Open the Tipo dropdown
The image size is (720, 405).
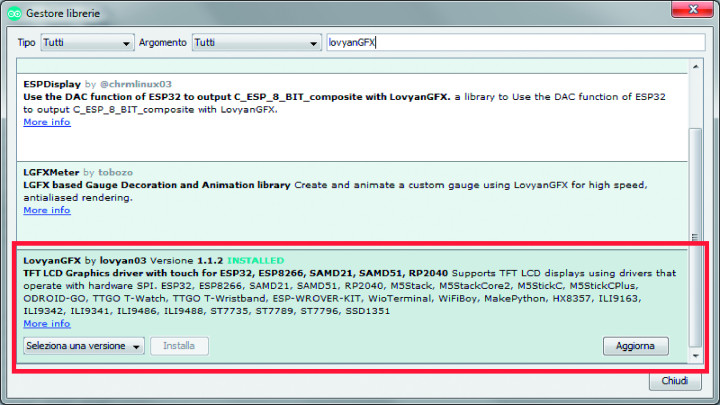pos(87,43)
